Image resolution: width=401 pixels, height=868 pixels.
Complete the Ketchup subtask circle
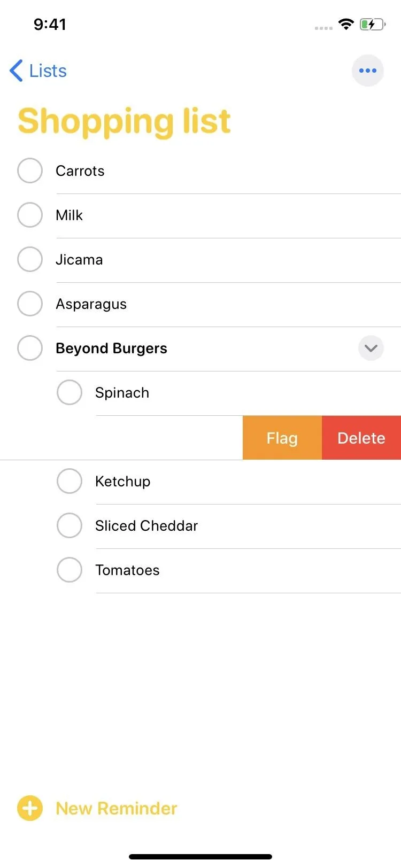pos(70,481)
